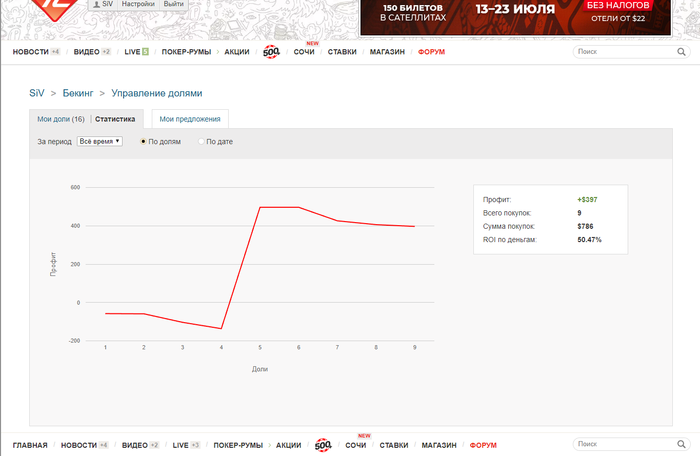Follow the Управление долями breadcrumb link
The height and width of the screenshot is (456, 700).
(x=157, y=93)
